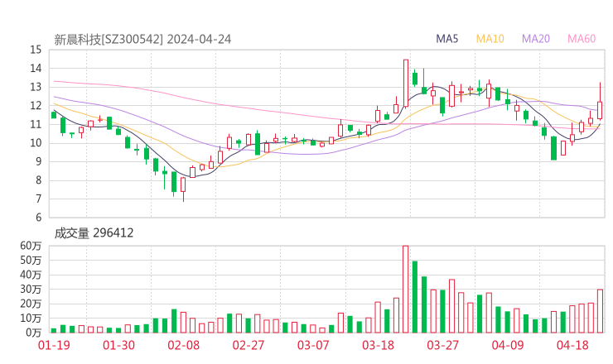The height and width of the screenshot is (364, 613).
Task: Select the tallest 60万 volume bar
Action: pyautogui.click(x=406, y=289)
